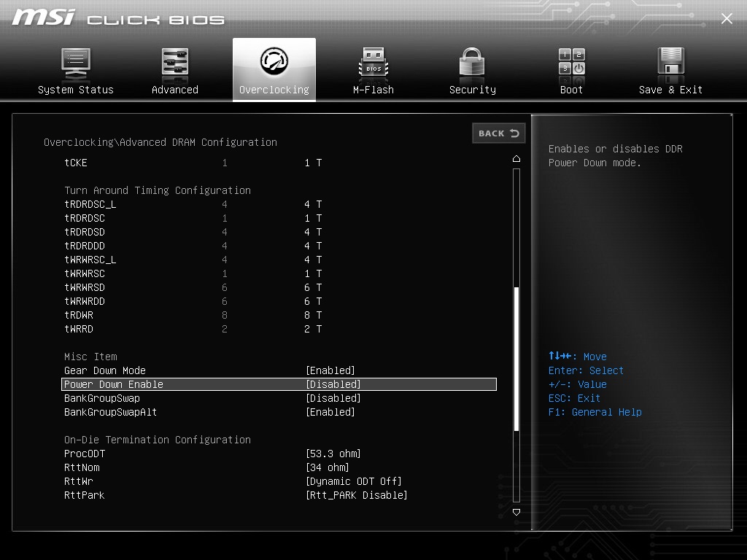The height and width of the screenshot is (560, 747).
Task: Click the On-Die Termination Configuration heading
Action: [x=158, y=440]
